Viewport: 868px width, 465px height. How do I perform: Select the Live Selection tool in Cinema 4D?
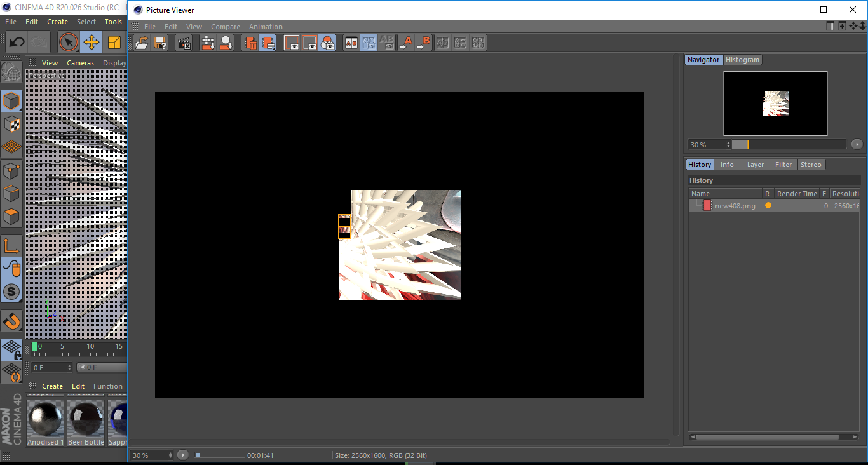(x=68, y=43)
